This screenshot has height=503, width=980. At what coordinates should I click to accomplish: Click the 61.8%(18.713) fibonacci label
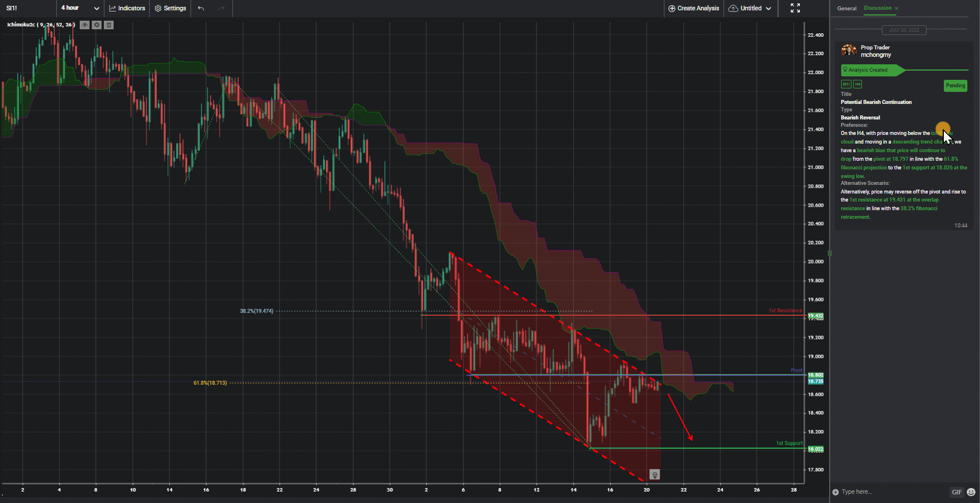(x=210, y=383)
